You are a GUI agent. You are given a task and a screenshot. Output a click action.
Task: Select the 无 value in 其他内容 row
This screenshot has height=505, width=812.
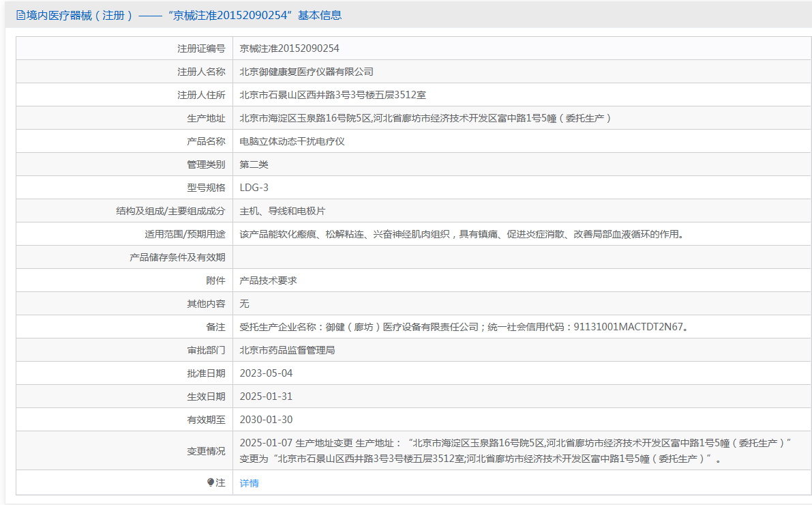click(x=245, y=303)
